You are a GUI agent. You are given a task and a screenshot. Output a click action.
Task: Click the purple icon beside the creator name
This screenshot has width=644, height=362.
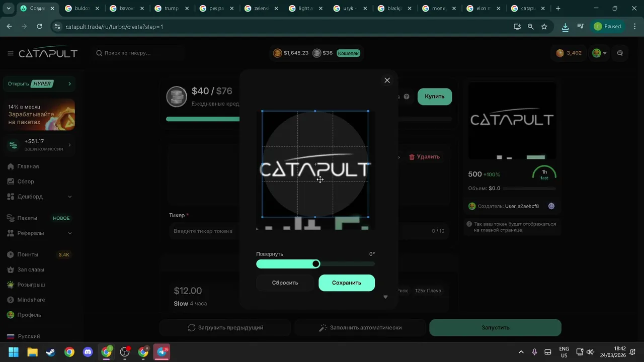click(x=551, y=206)
